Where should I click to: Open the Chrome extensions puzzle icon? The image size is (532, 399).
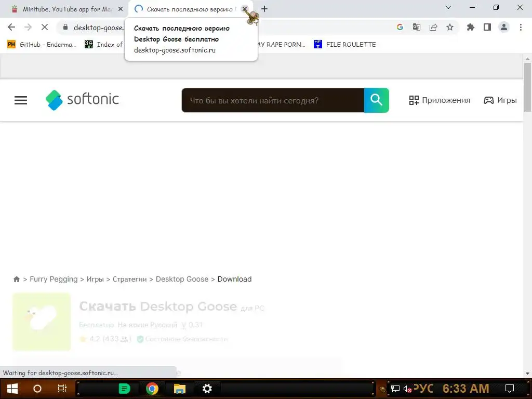471,27
